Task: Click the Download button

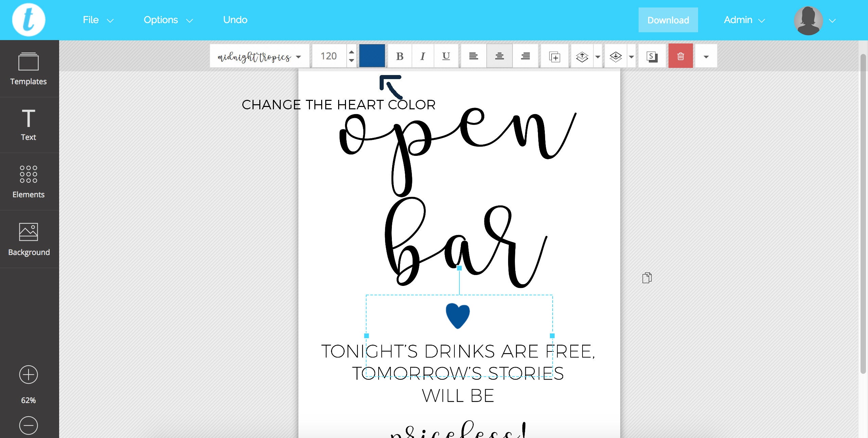Action: pos(667,20)
